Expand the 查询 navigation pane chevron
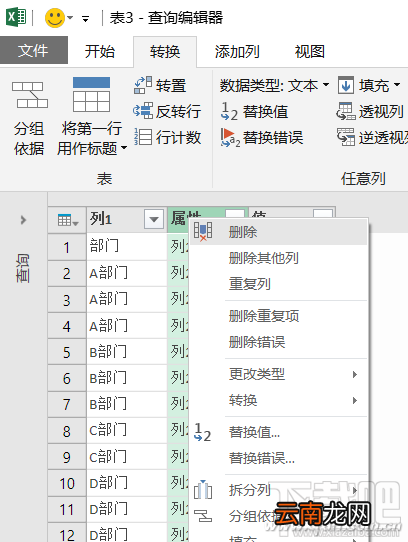The image size is (408, 542). pyautogui.click(x=23, y=219)
